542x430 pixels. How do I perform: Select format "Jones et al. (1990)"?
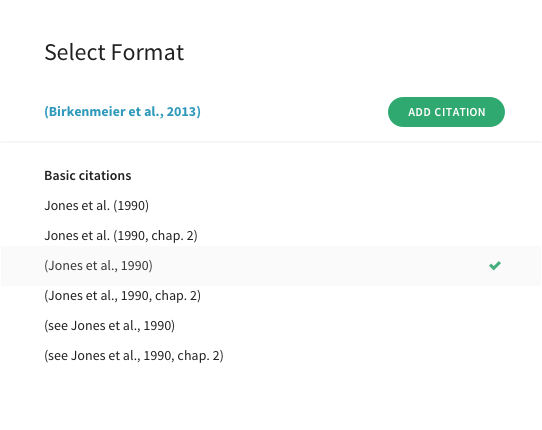[x=271, y=206]
